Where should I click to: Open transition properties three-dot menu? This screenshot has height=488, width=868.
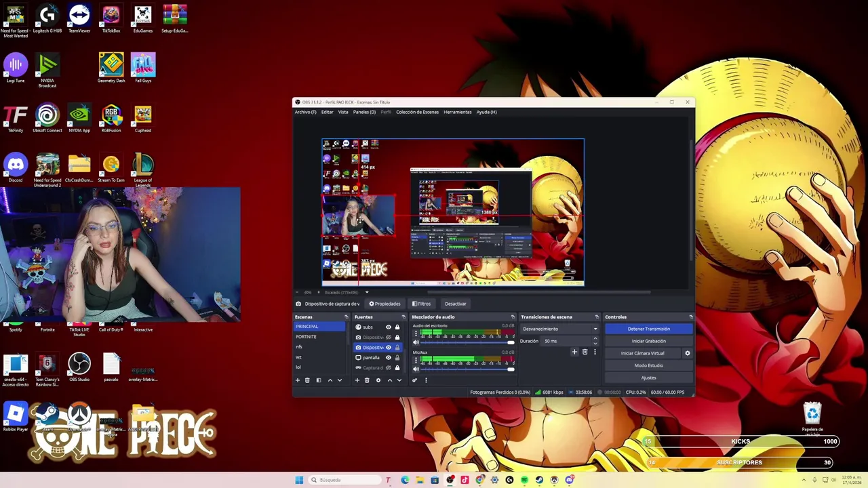pyautogui.click(x=595, y=352)
